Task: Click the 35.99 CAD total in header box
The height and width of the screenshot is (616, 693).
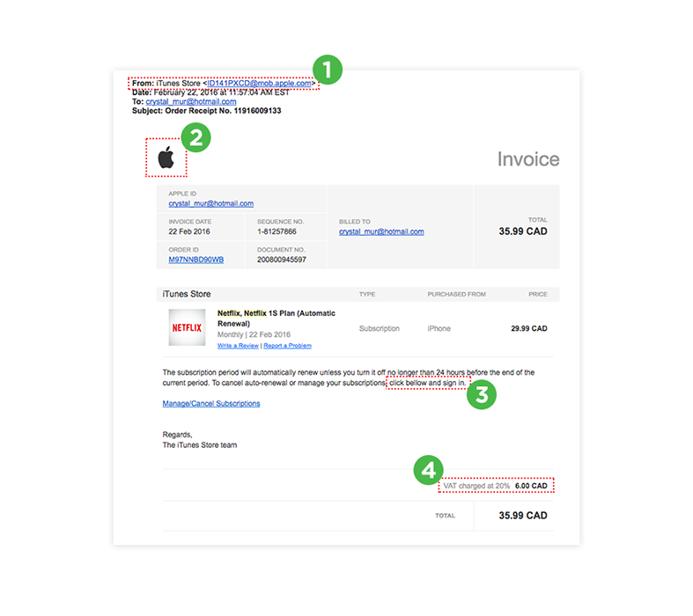Action: tap(523, 231)
